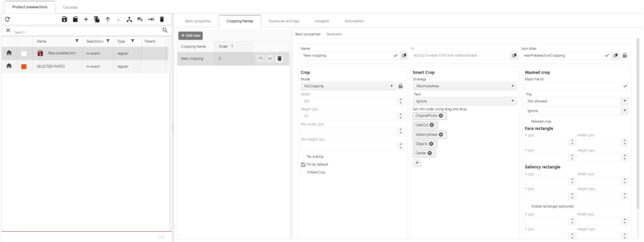
Task: Click the save floppy disk toolbar icon
Action: click(x=65, y=19)
